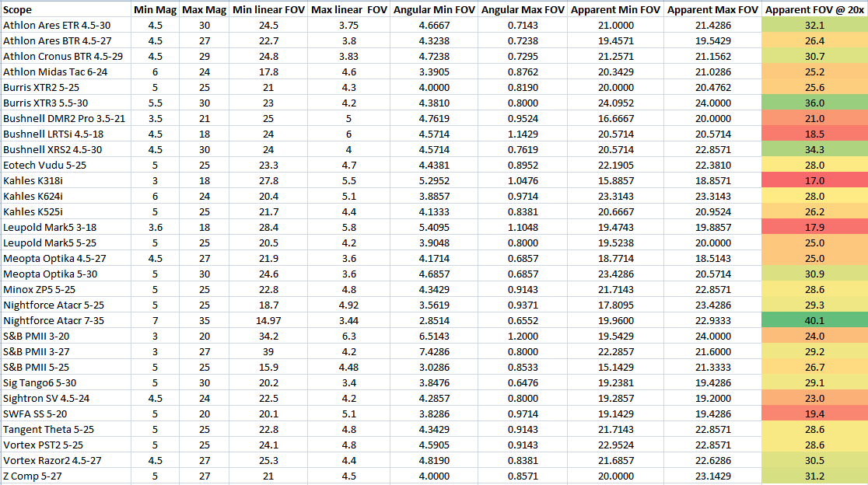Screen dimensions: 868x485
Task: Select the "35" max mag cell
Action: [205, 320]
